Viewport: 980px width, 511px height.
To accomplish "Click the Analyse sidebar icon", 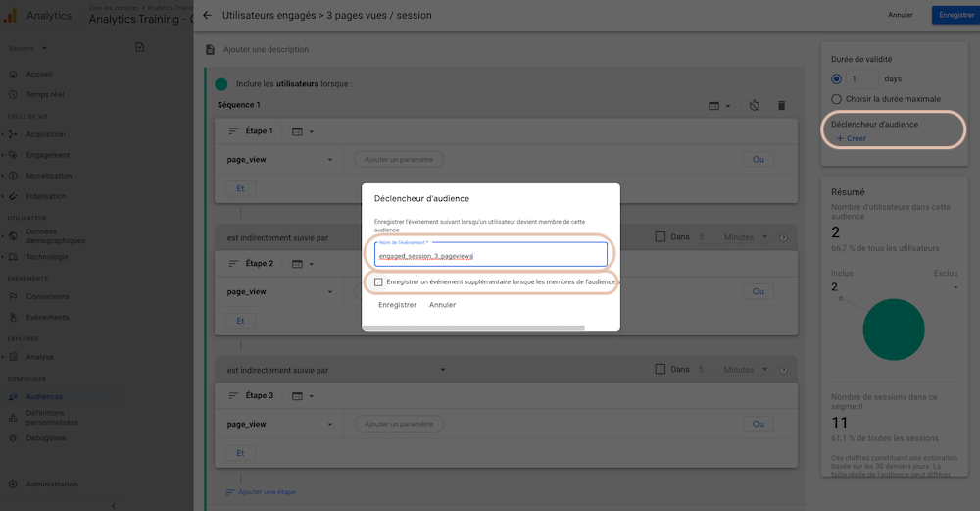I will coord(13,356).
